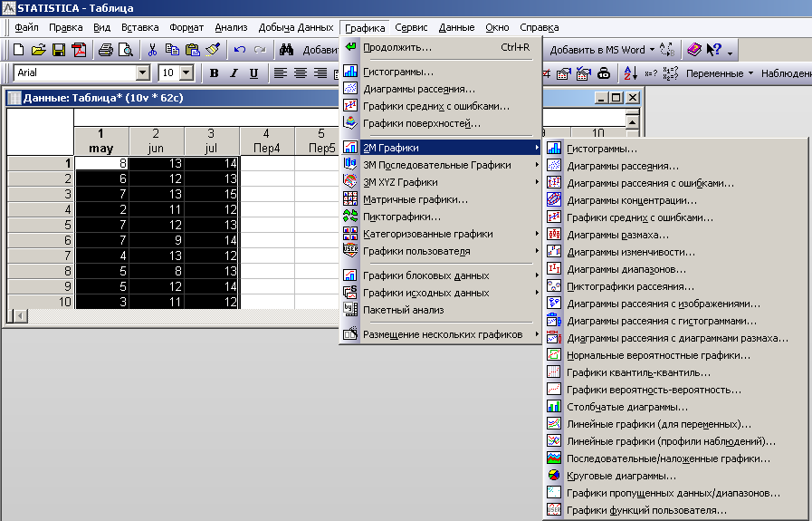Open the font size 10 dropdown
Screen dimensions: 812x521
[x=186, y=73]
